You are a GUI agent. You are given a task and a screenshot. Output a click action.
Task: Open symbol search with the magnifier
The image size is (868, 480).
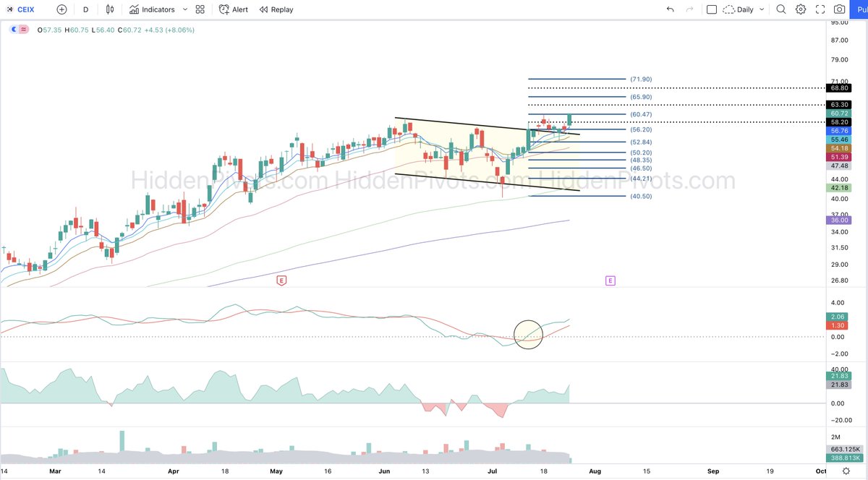pos(780,9)
